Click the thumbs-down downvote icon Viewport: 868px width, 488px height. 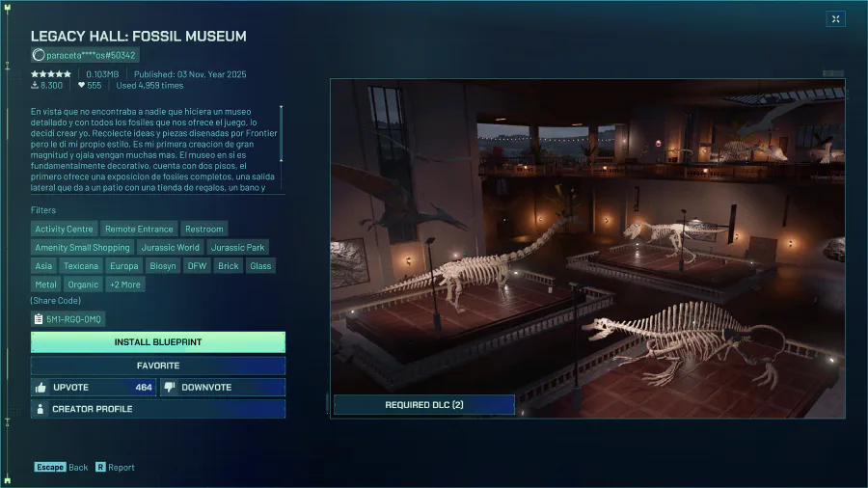(169, 388)
